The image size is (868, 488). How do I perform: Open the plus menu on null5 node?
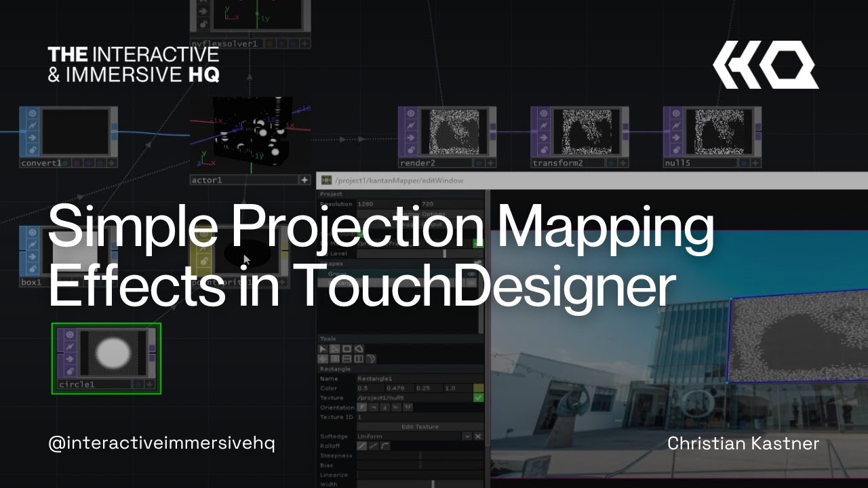[x=755, y=163]
